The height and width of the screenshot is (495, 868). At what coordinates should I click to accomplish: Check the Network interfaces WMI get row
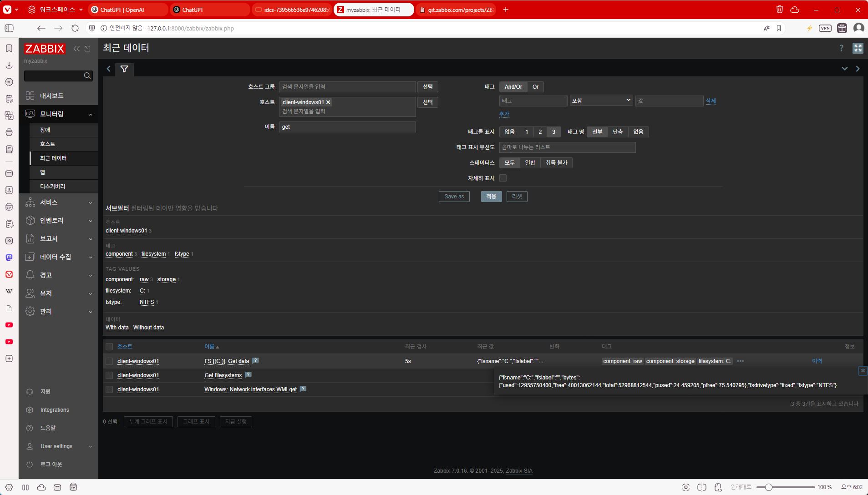[109, 389]
